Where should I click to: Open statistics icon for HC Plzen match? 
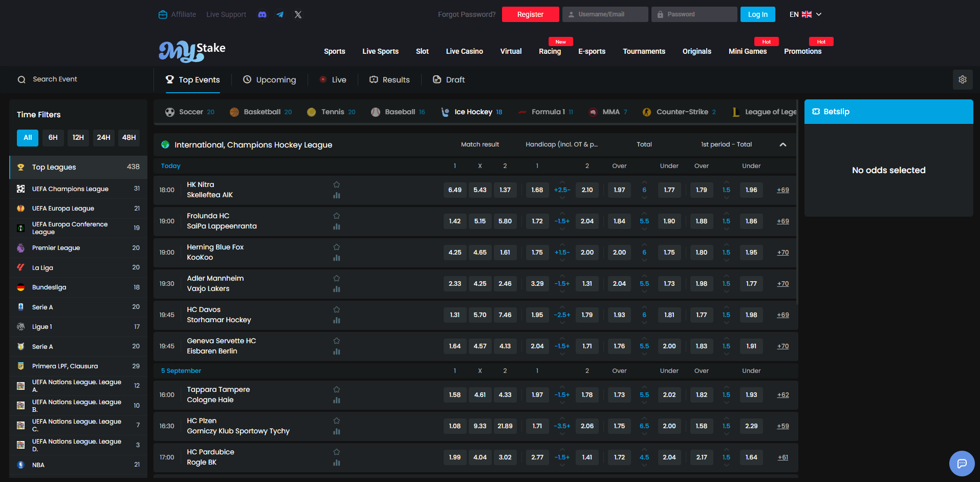point(336,431)
